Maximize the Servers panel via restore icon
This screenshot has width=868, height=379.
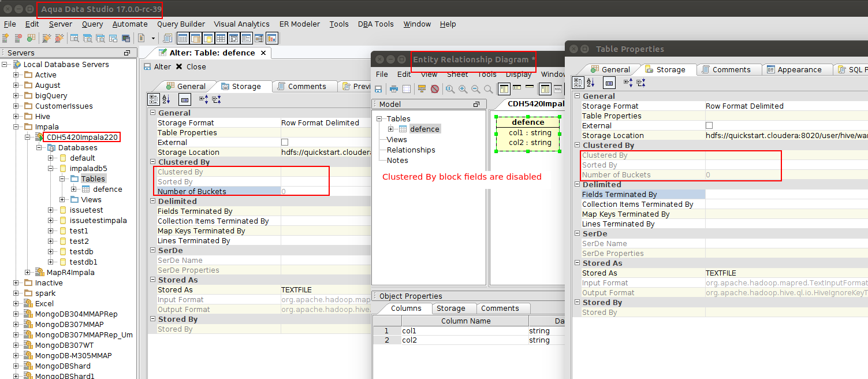[127, 53]
